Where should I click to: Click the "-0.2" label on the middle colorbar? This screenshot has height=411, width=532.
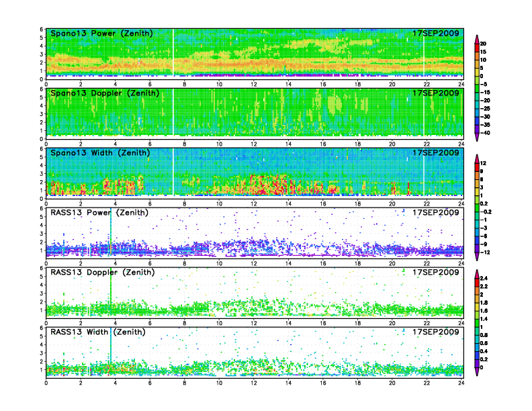click(x=486, y=212)
